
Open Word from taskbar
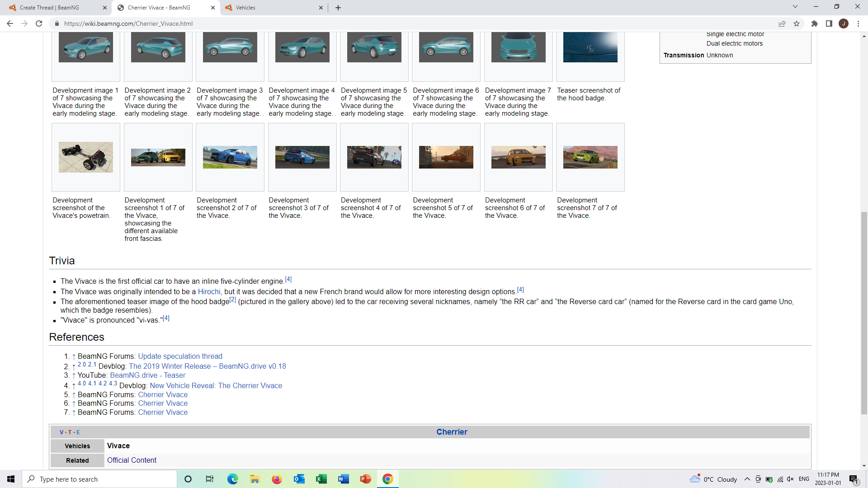(x=343, y=479)
